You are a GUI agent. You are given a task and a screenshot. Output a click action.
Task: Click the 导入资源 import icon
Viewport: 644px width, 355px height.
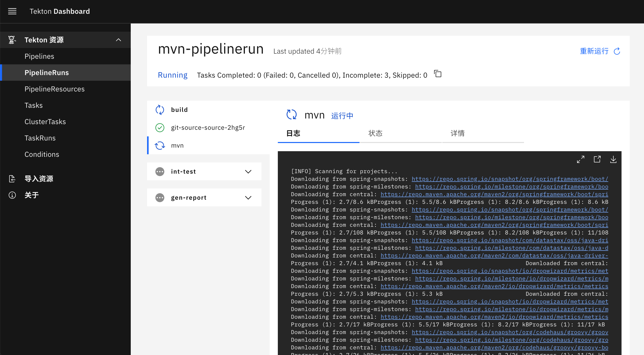coord(12,179)
